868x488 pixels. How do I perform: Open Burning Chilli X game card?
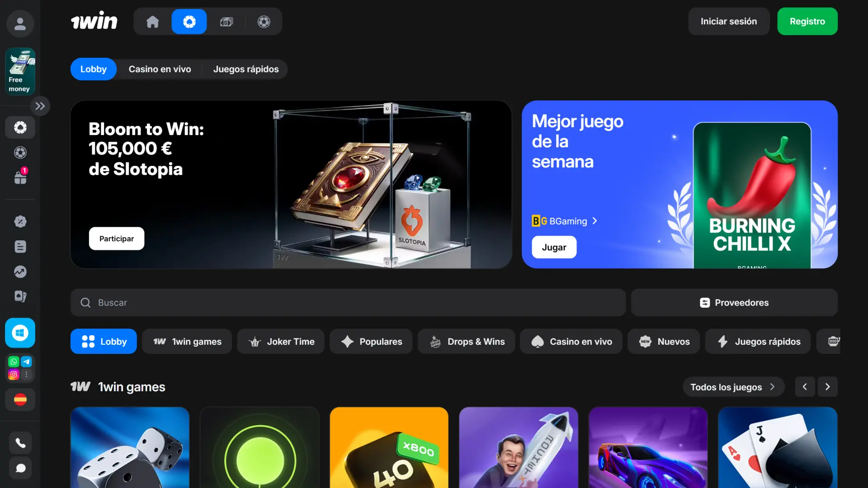pos(752,195)
